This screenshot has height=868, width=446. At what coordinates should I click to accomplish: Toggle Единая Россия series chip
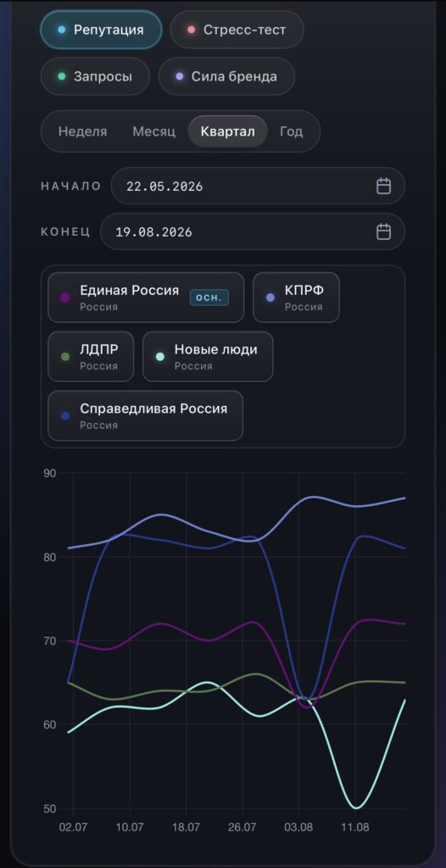pos(146,298)
